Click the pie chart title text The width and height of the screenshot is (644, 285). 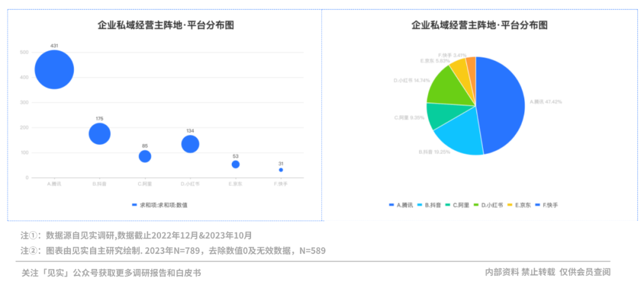click(x=479, y=25)
